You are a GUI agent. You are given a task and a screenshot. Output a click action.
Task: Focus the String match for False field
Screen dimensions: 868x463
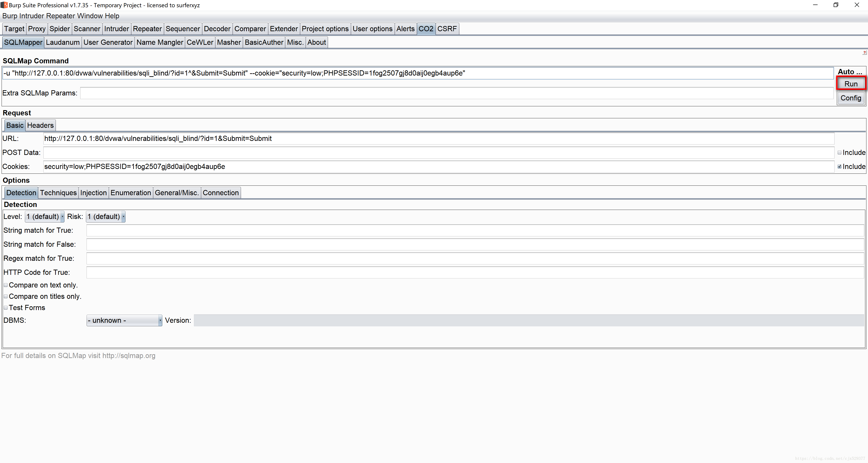pos(475,245)
